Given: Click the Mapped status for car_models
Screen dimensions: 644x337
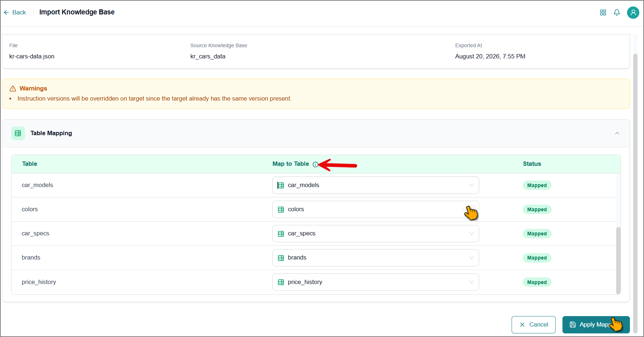Looking at the screenshot, I should point(537,185).
